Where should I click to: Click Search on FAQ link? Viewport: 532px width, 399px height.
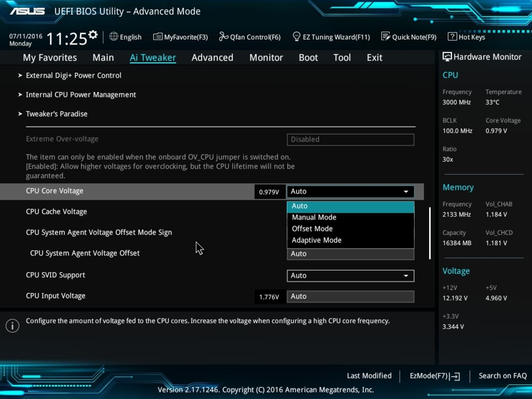(503, 376)
